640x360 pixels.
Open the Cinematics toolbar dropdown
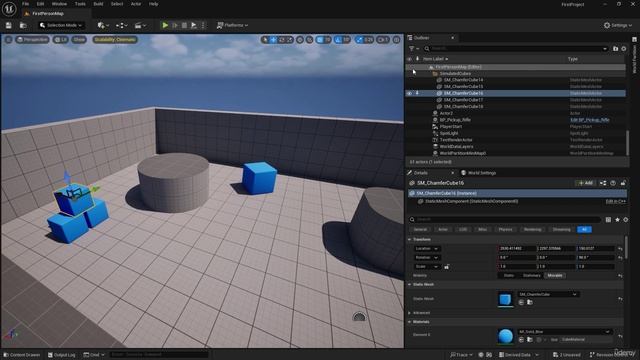[139, 25]
